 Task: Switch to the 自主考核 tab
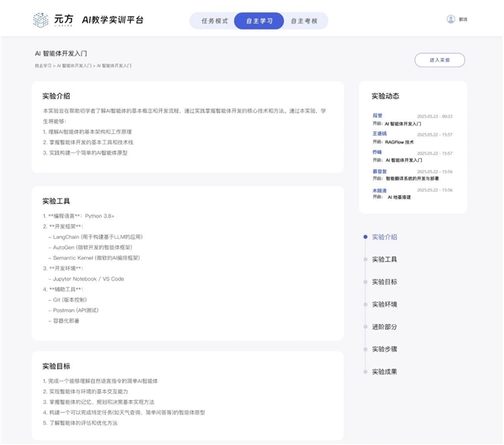pos(304,21)
